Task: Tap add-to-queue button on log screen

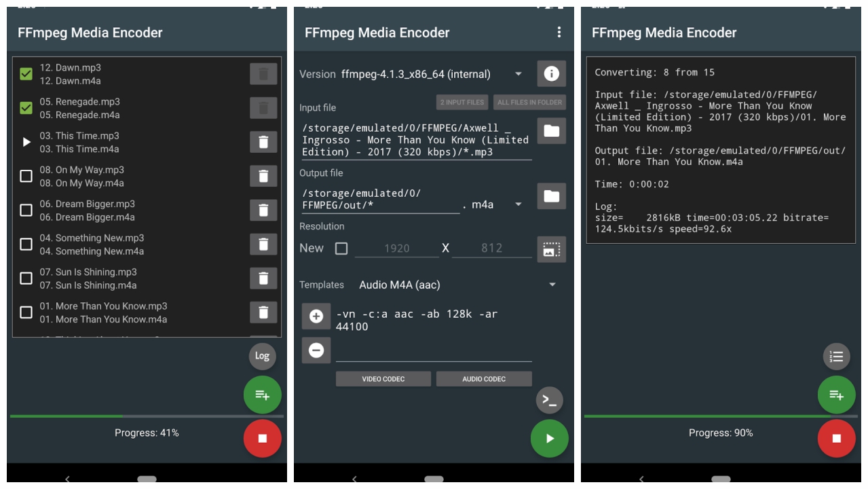Action: [836, 395]
